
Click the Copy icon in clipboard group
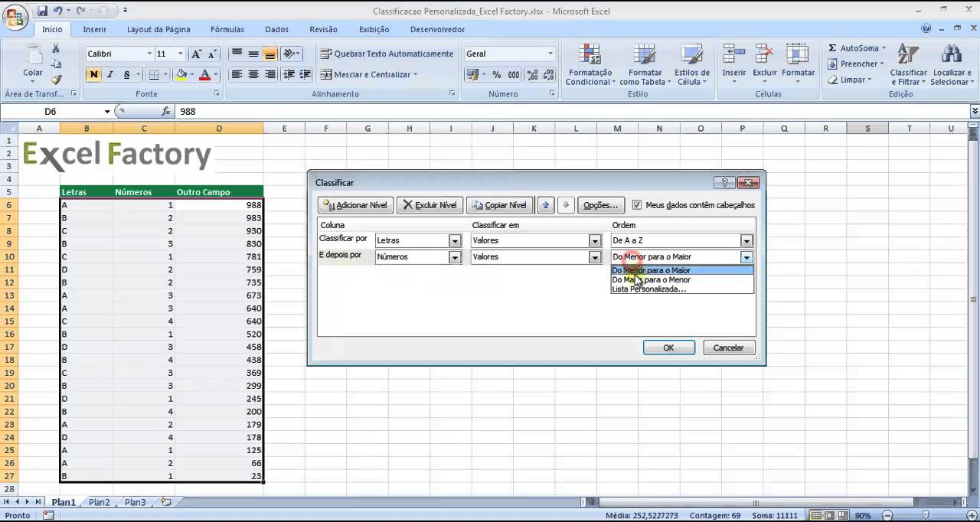coord(56,64)
